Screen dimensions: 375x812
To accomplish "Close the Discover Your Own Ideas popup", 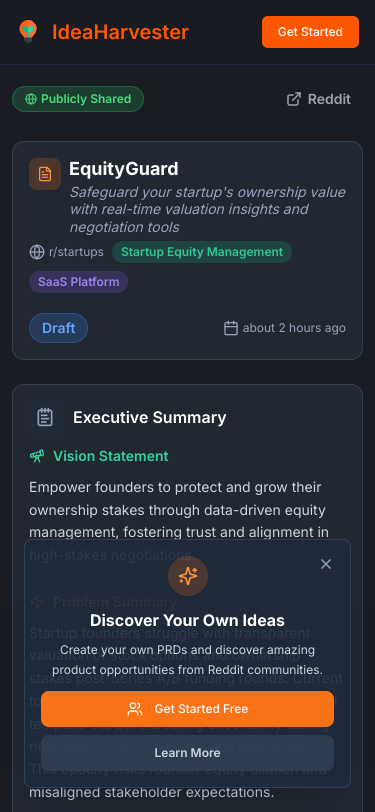I will tap(326, 564).
